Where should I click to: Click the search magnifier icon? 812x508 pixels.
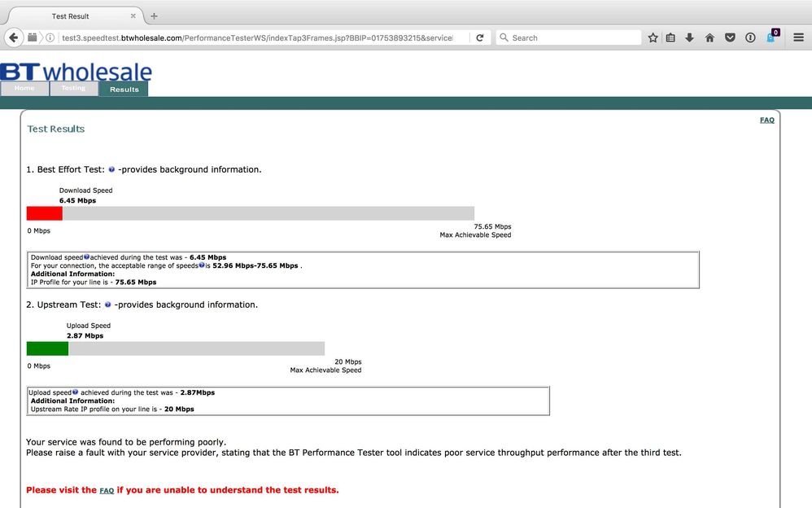504,37
